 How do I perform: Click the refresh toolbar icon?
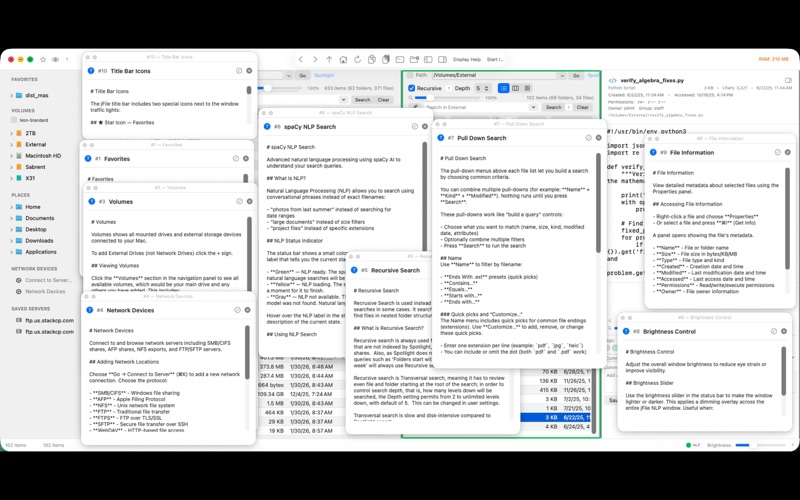click(x=358, y=59)
